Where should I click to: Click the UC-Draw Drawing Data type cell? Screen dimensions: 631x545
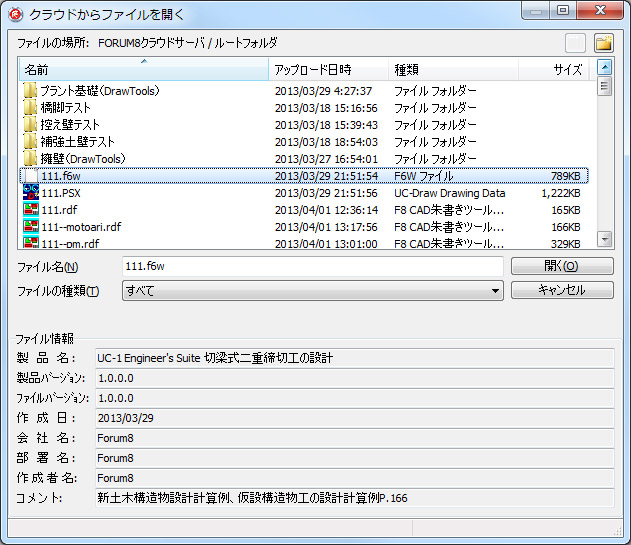coord(450,193)
